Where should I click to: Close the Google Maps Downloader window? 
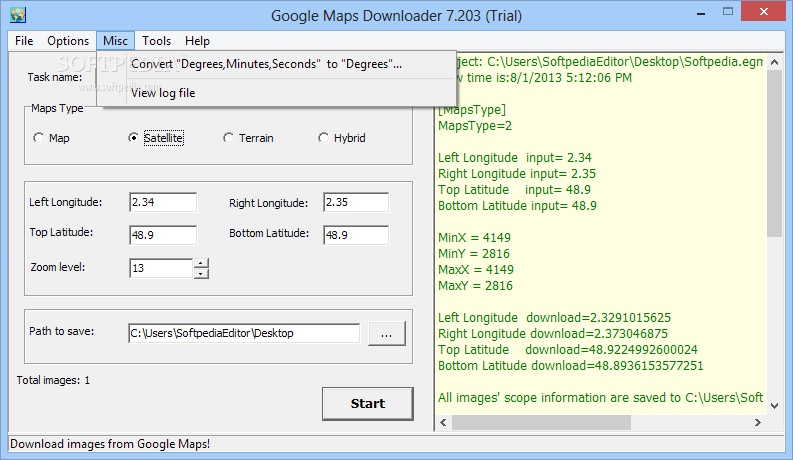(x=764, y=11)
